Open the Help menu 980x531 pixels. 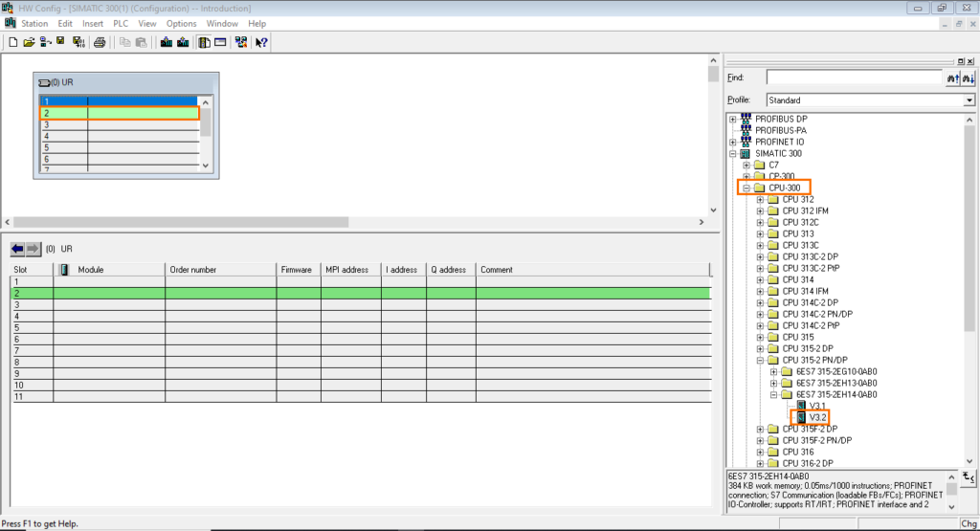256,24
